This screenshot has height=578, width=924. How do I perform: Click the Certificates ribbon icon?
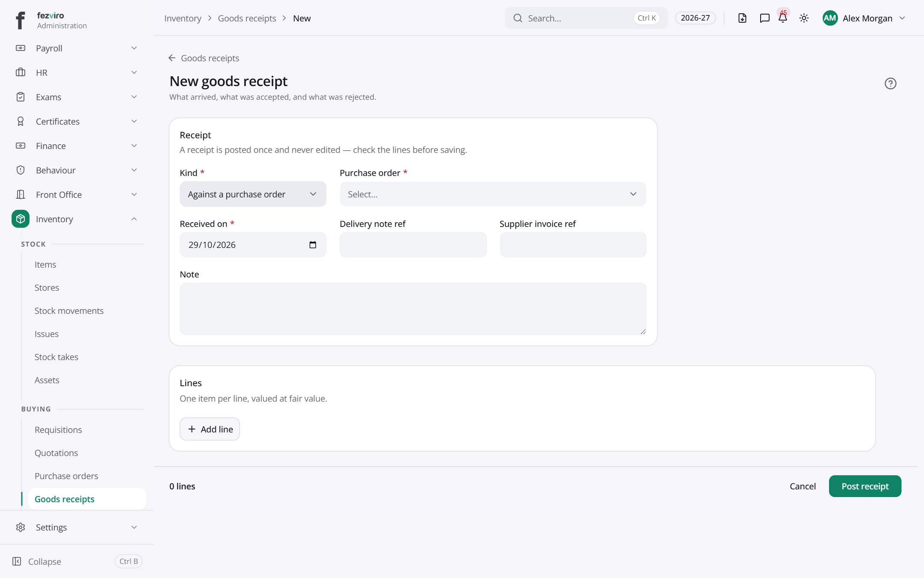21,121
